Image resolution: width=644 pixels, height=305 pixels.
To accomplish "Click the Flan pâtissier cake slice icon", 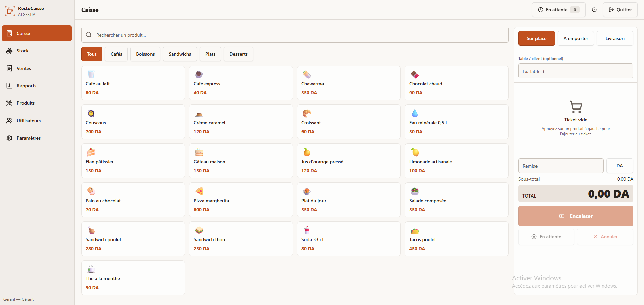I will pyautogui.click(x=91, y=152).
